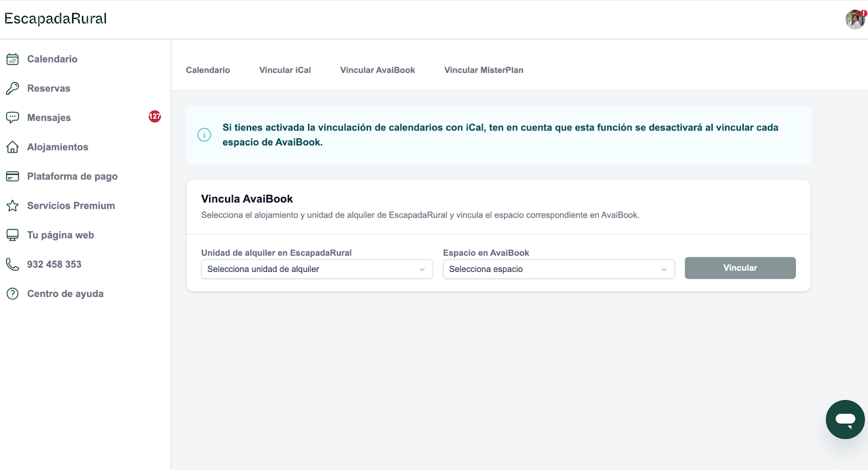Click the star icon beside Servicios Premium

click(12, 206)
